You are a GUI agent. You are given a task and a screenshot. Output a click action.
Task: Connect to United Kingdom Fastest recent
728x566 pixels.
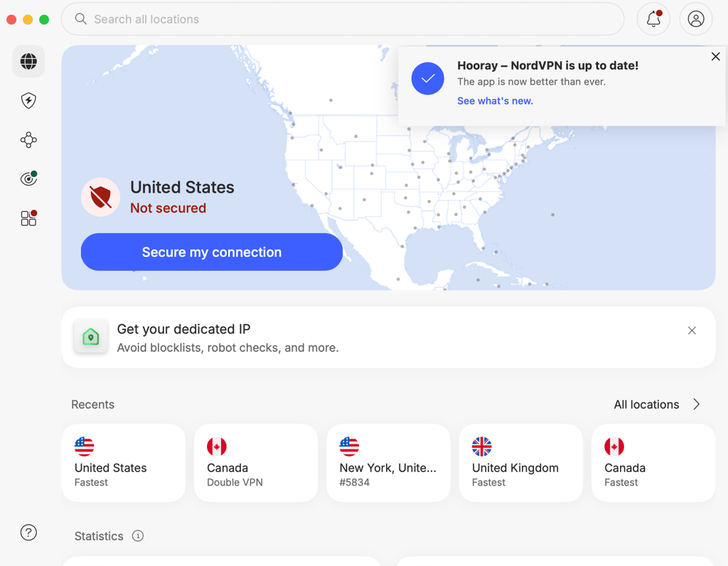[x=521, y=463]
